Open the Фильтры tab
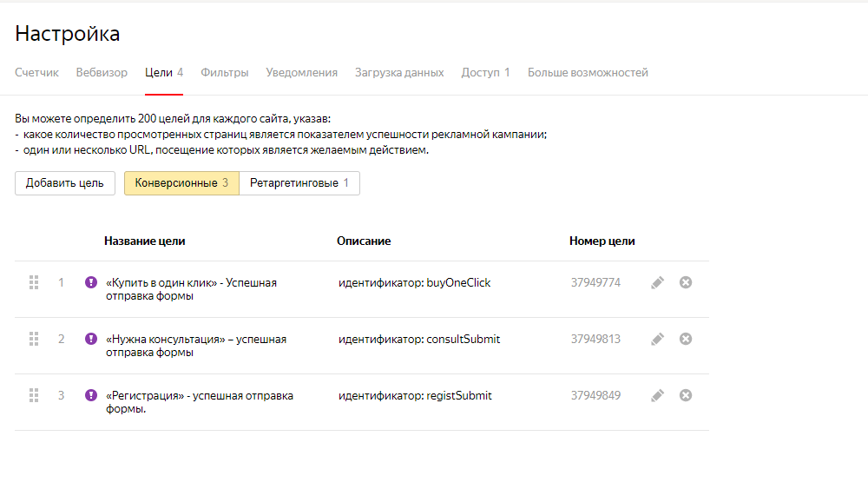The height and width of the screenshot is (489, 868). pos(225,73)
